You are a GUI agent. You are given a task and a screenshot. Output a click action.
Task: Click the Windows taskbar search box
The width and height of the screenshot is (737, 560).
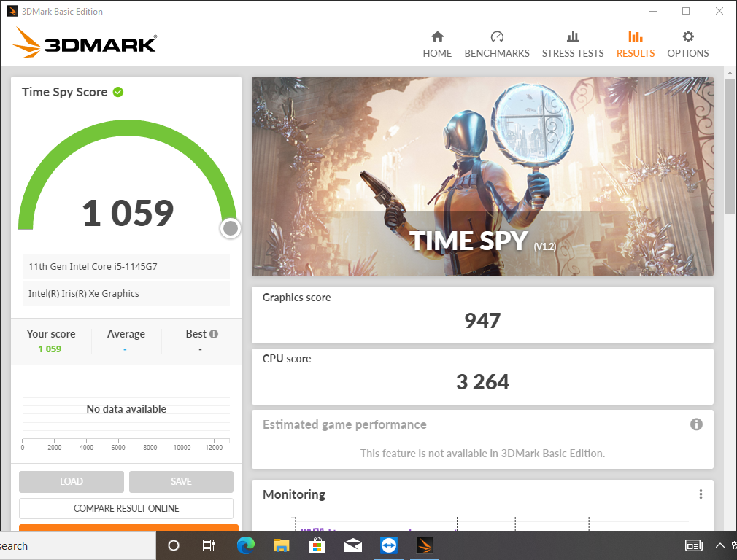(x=77, y=545)
